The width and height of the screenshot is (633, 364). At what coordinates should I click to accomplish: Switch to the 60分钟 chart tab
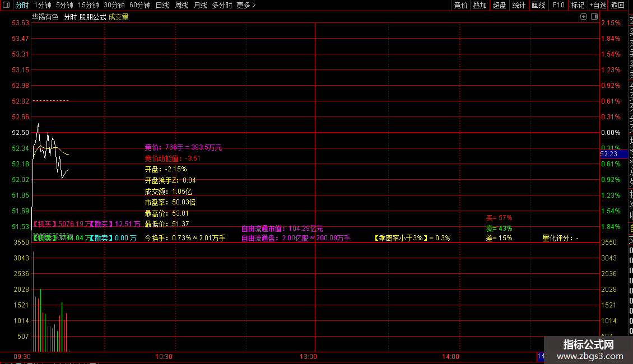click(139, 5)
